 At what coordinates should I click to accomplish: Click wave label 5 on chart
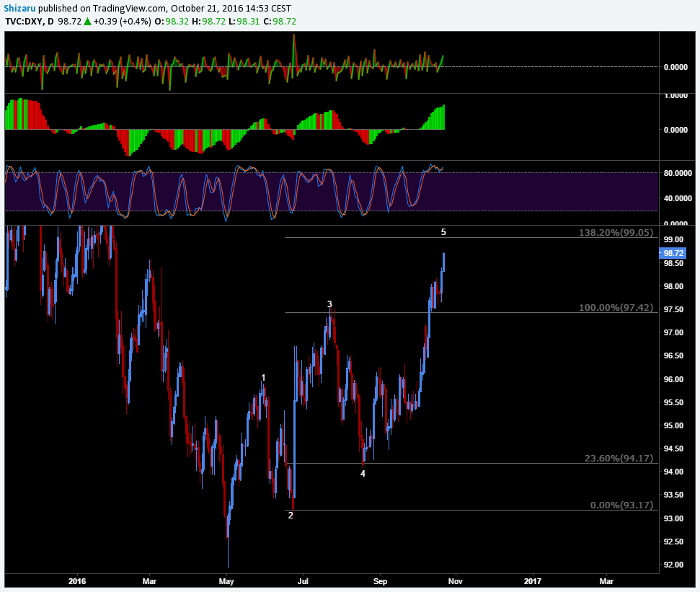pyautogui.click(x=443, y=231)
